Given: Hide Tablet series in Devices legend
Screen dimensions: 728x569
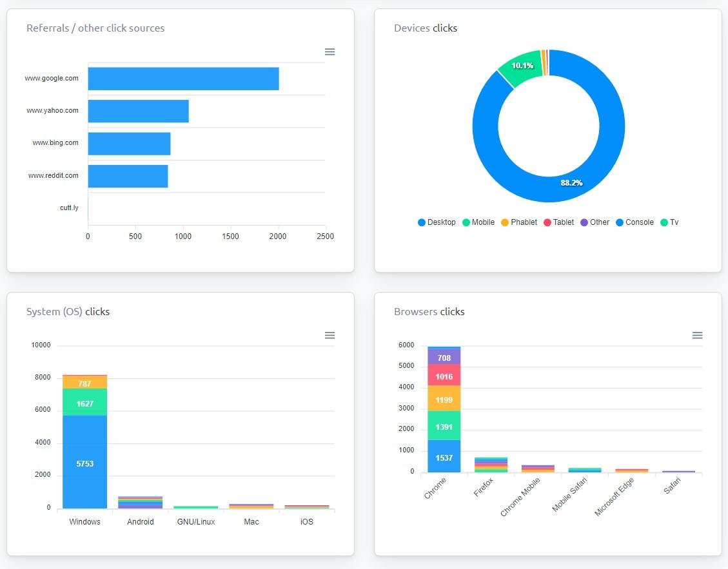Looking at the screenshot, I should click(x=558, y=222).
